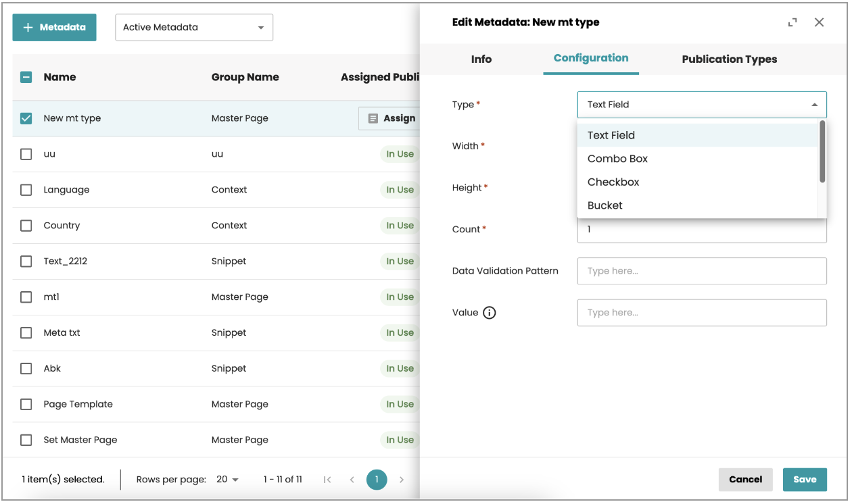The height and width of the screenshot is (504, 852).
Task: Click the plus icon on Metadata button
Action: 28,28
